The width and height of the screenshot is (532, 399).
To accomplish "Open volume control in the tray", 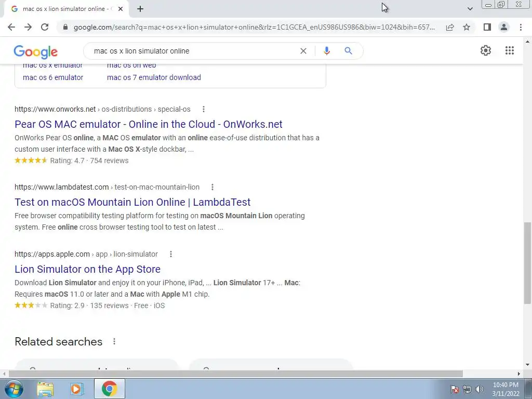I will pos(479,389).
